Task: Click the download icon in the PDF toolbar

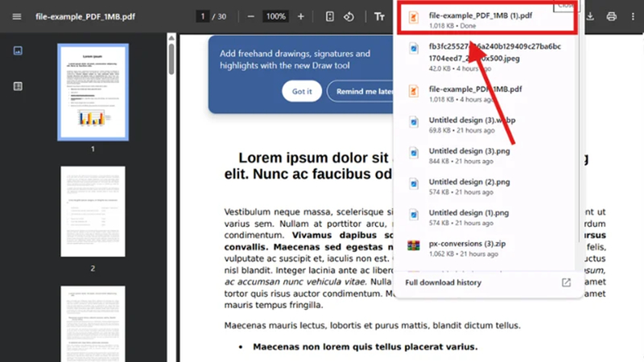Action: (590, 17)
